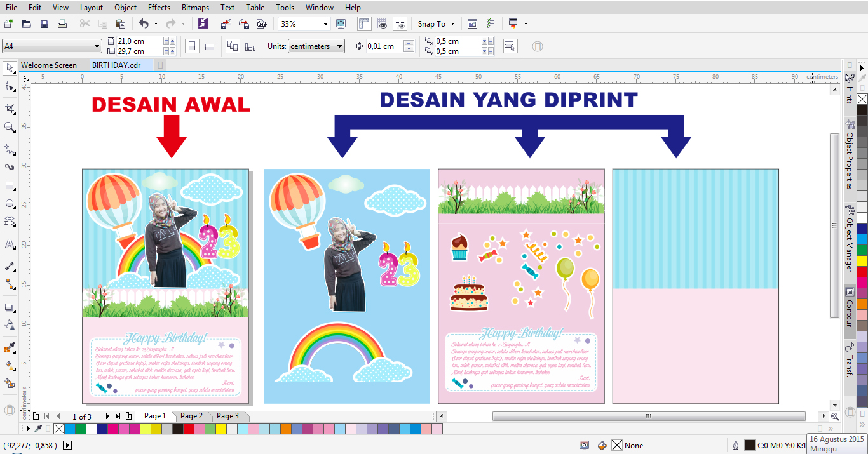
Task: Switch to the Page 3 tab
Action: click(x=227, y=416)
